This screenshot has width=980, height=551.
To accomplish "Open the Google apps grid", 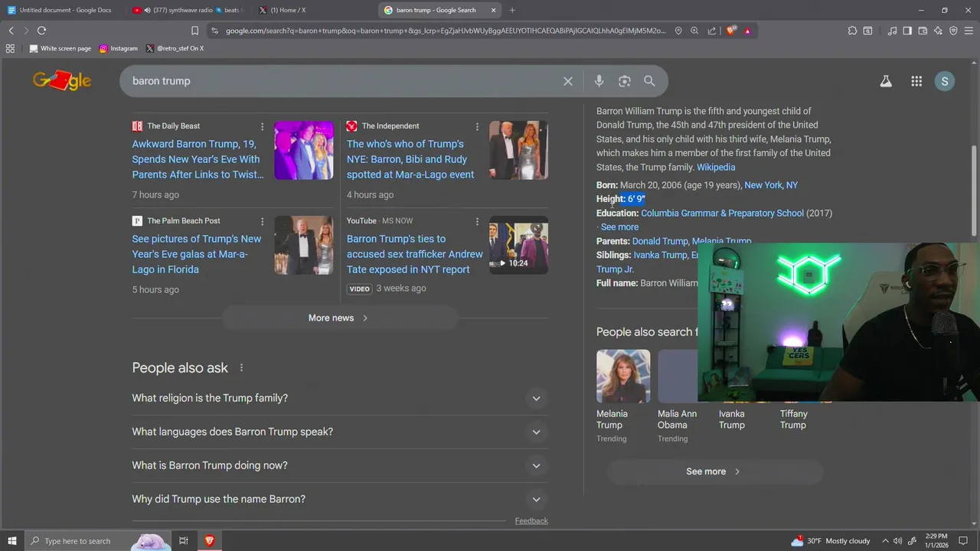I will (x=916, y=81).
